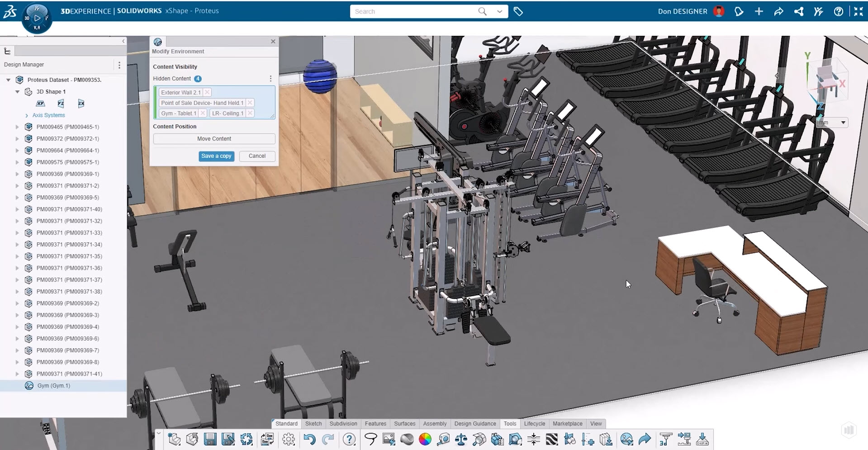Click the mass properties balance scale icon
The width and height of the screenshot is (868, 450).
(x=461, y=439)
